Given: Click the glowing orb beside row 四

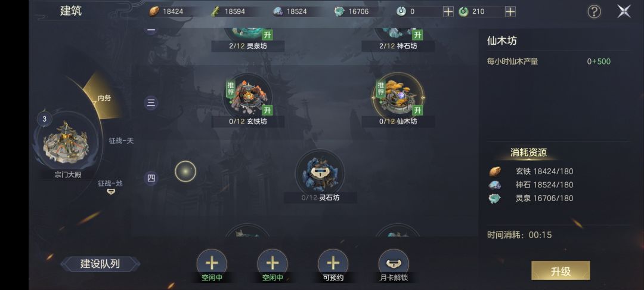Looking at the screenshot, I should [185, 171].
